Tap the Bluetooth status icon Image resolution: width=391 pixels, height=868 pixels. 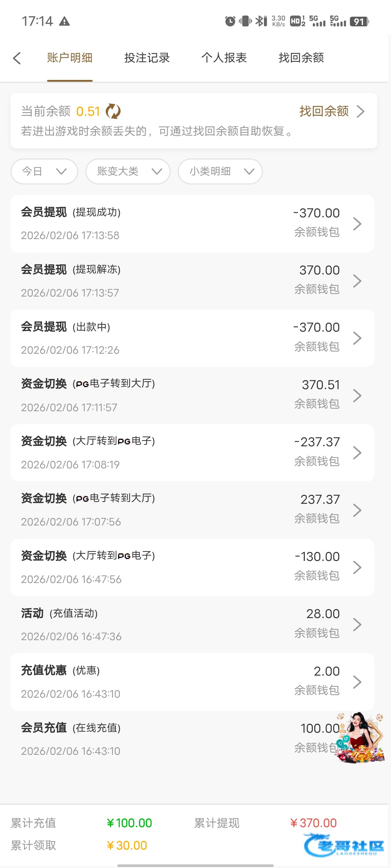pyautogui.click(x=261, y=21)
